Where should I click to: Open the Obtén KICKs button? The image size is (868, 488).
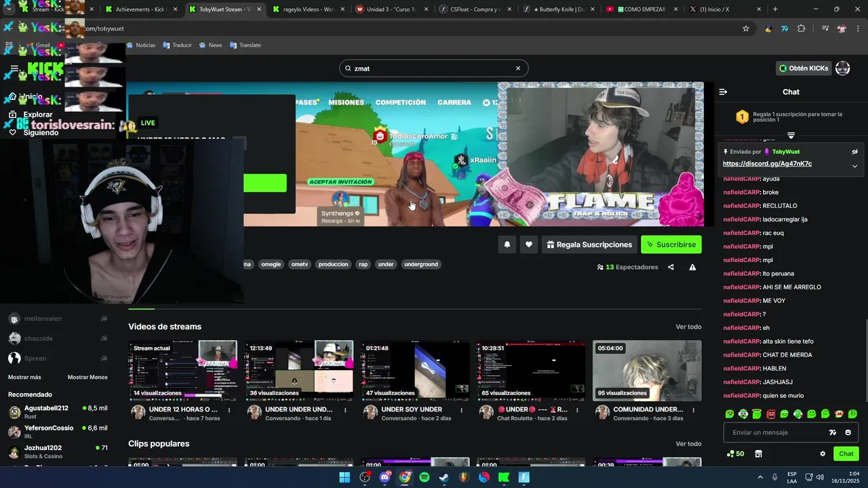pyautogui.click(x=804, y=68)
